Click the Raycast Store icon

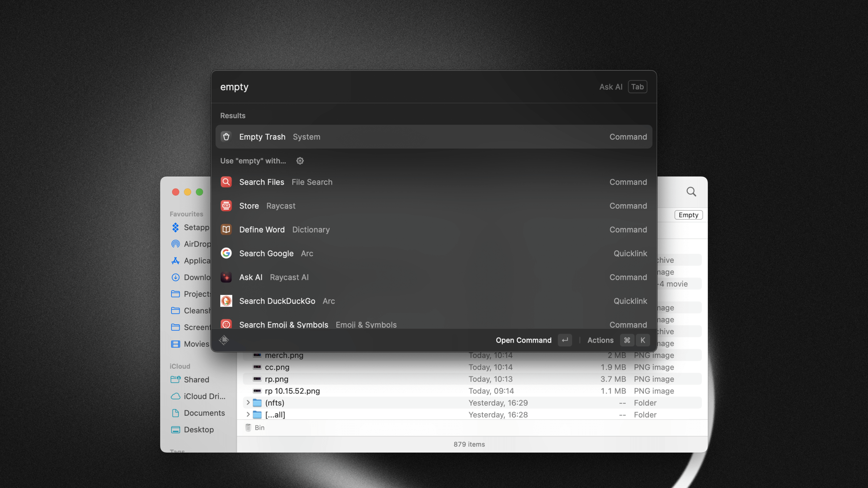click(226, 206)
